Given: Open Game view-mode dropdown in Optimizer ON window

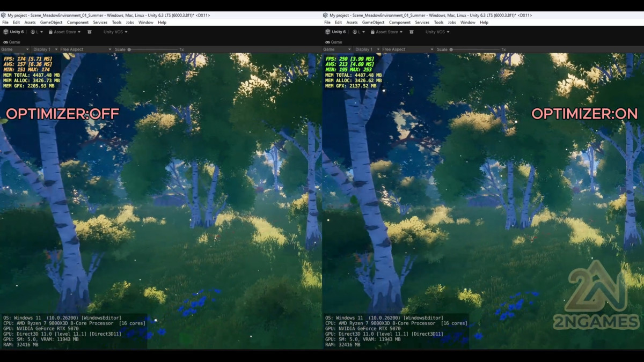Looking at the screenshot, I should (x=337, y=49).
